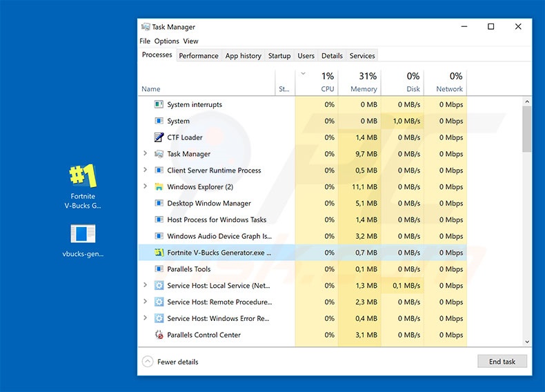Click the Task Manager process row icon
Screen dimensions: 545x392
tap(159, 153)
